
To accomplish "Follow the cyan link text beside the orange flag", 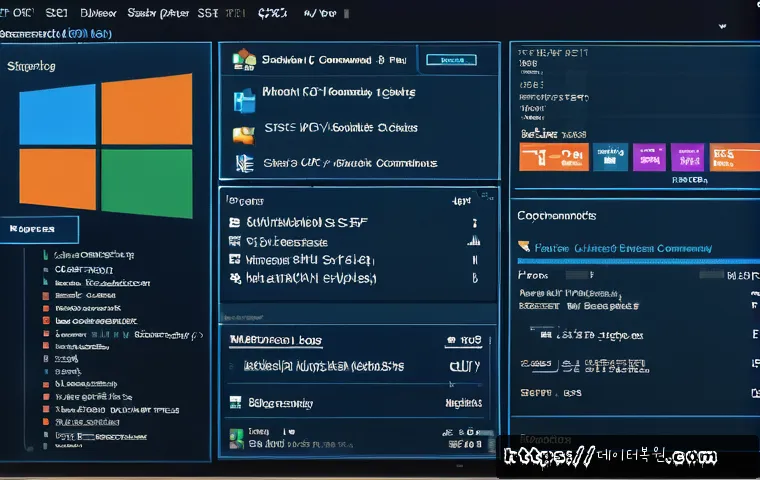I will [x=623, y=248].
